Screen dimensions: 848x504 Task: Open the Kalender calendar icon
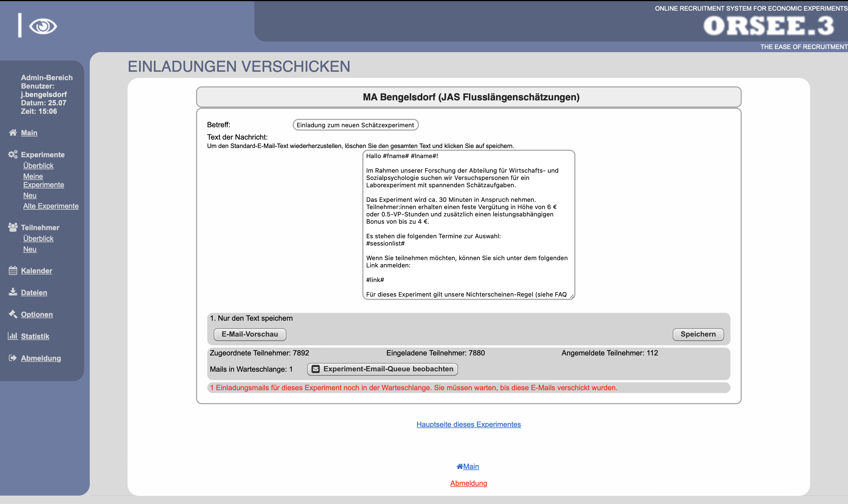click(x=13, y=271)
